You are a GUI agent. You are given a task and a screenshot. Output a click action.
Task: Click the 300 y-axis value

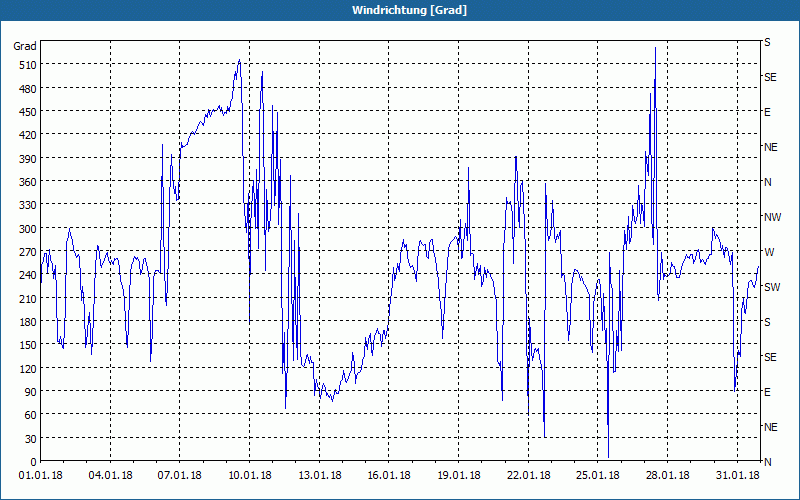(28, 229)
